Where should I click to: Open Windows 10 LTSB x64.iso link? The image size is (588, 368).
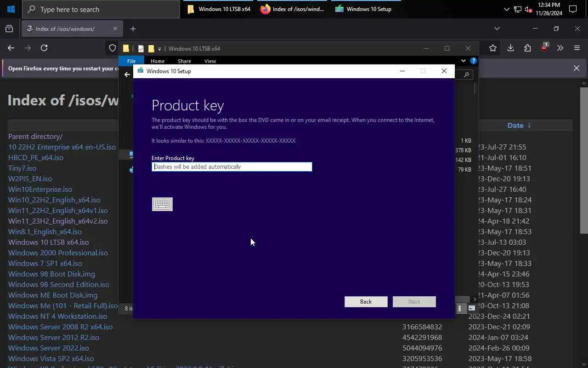49,242
